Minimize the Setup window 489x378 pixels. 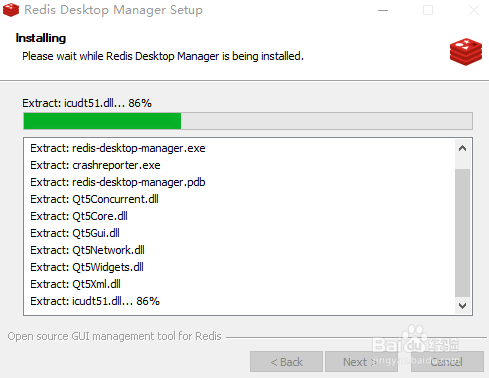click(383, 10)
